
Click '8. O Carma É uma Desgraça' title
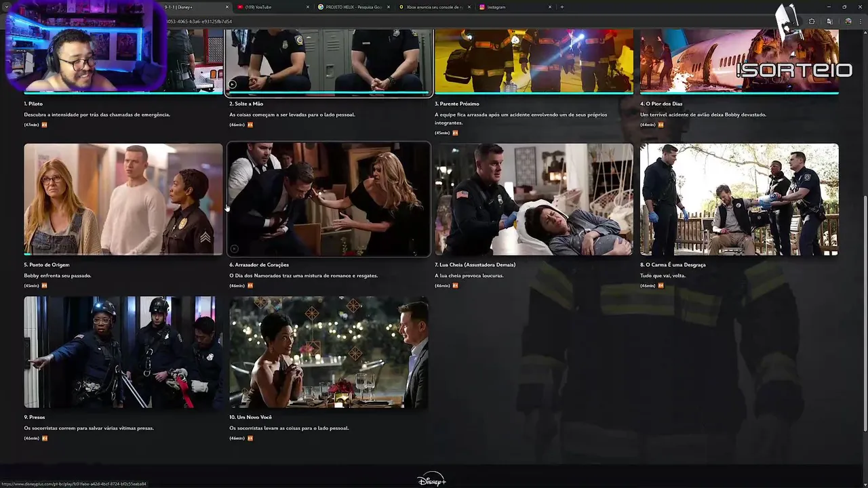[x=673, y=265]
